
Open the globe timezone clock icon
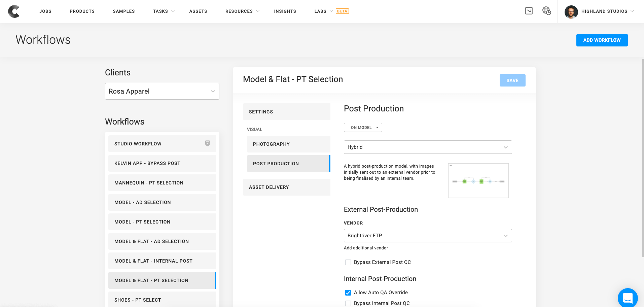pyautogui.click(x=546, y=11)
